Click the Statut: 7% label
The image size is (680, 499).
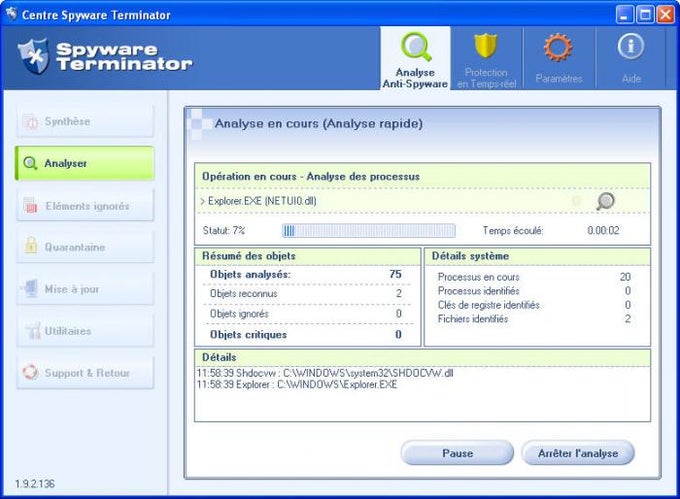click(x=224, y=231)
